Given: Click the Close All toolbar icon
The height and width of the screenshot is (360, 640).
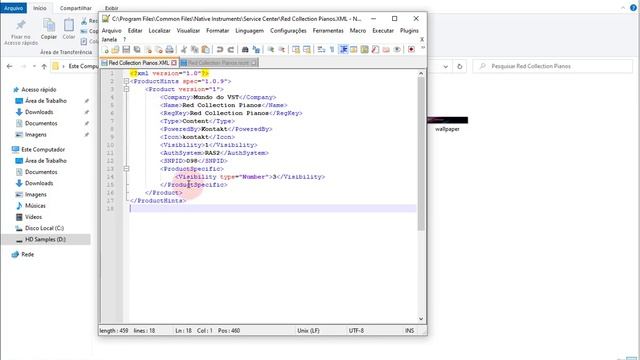Looking at the screenshot, I should pos(159,50).
